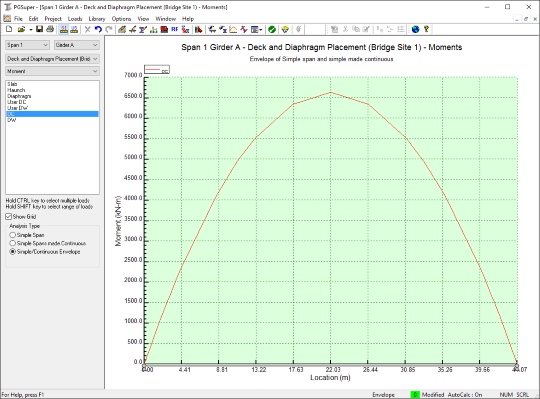This screenshot has width=540, height=399.
Task: Click the blue RF toolbar icon
Action: pyautogui.click(x=175, y=29)
